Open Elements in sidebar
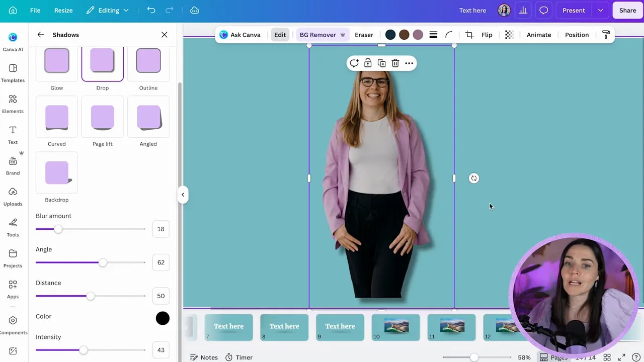Image resolution: width=644 pixels, height=362 pixels. [x=13, y=104]
